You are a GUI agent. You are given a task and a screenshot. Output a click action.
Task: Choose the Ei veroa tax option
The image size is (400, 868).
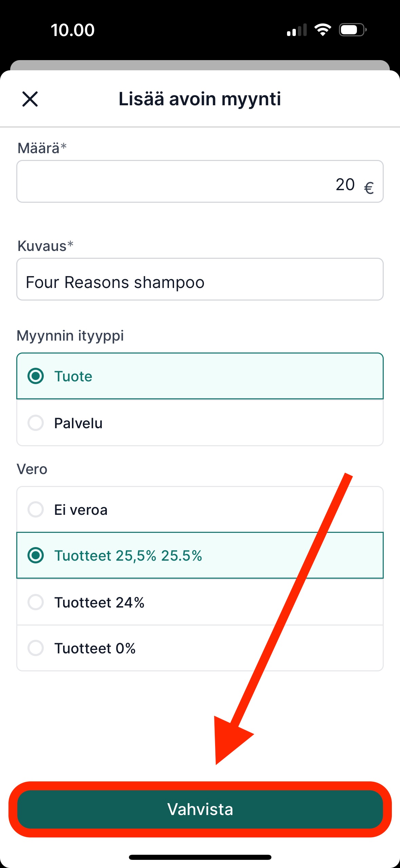pyautogui.click(x=200, y=509)
